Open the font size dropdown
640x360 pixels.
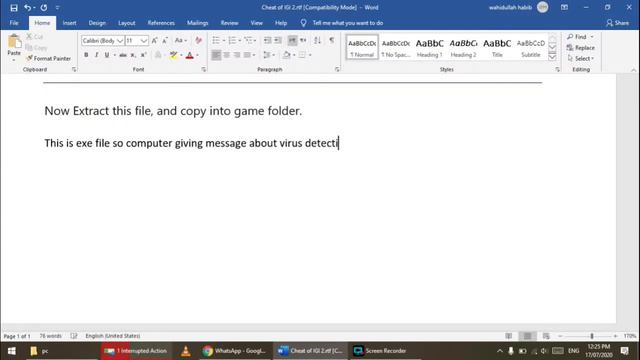click(144, 41)
